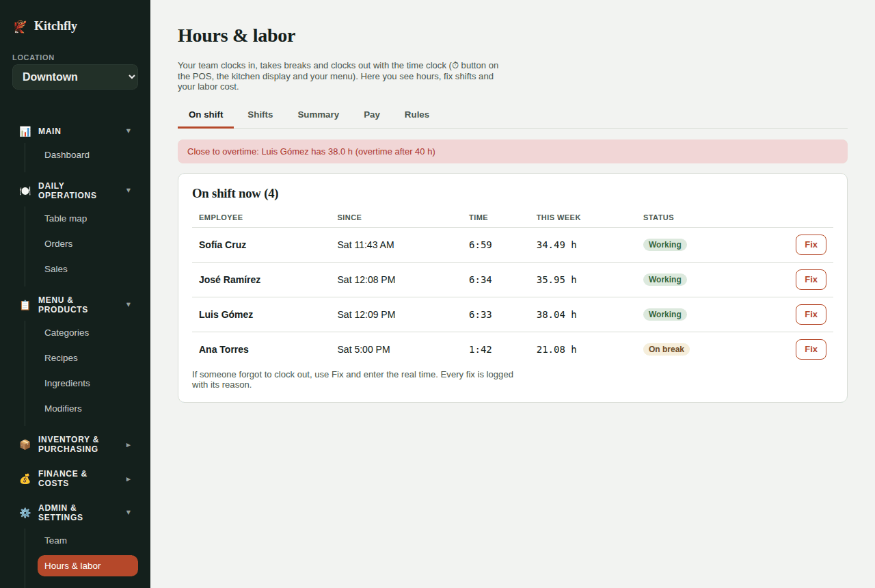Screen dimensions: 875x588
Task: Click the Kitchfly logo icon
Action: (x=20, y=26)
